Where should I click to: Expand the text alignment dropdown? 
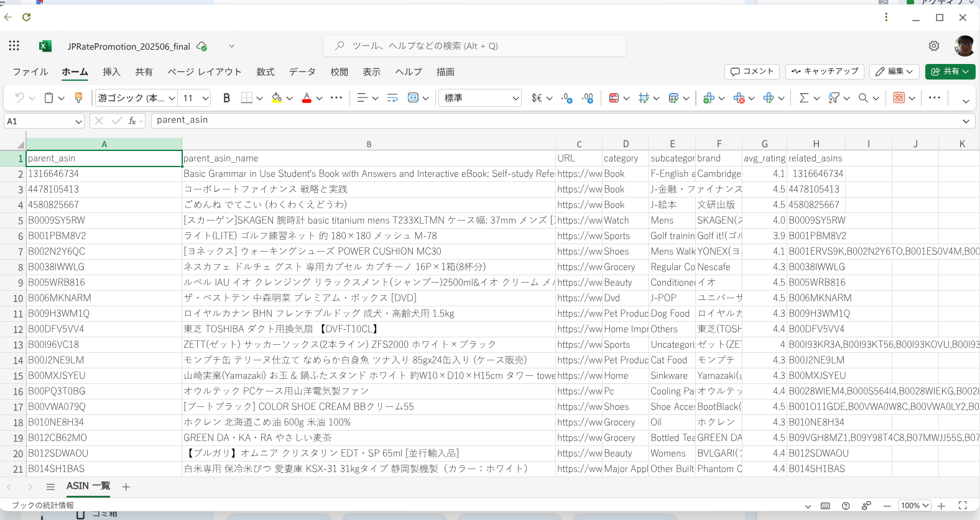pyautogui.click(x=375, y=98)
